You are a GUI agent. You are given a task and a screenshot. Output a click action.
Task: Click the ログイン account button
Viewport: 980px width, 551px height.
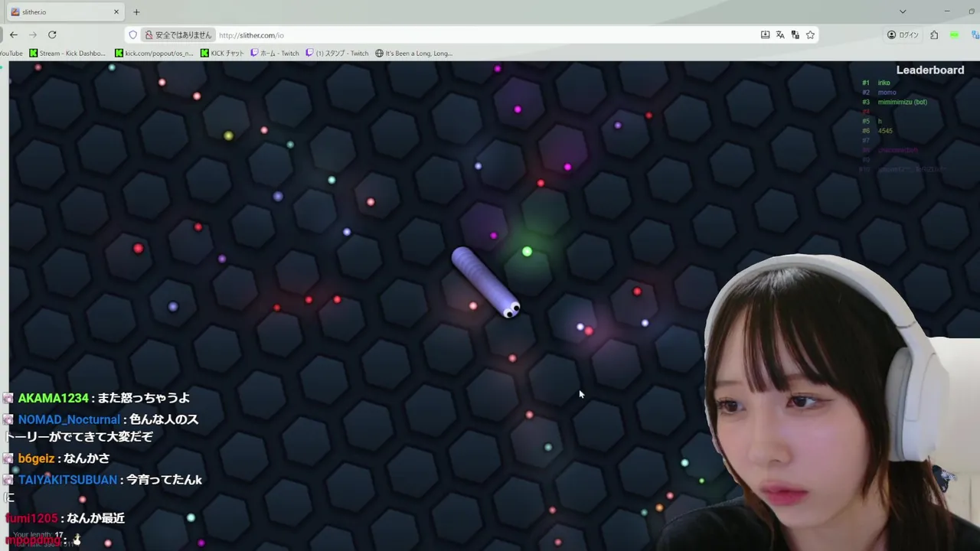[x=903, y=34]
